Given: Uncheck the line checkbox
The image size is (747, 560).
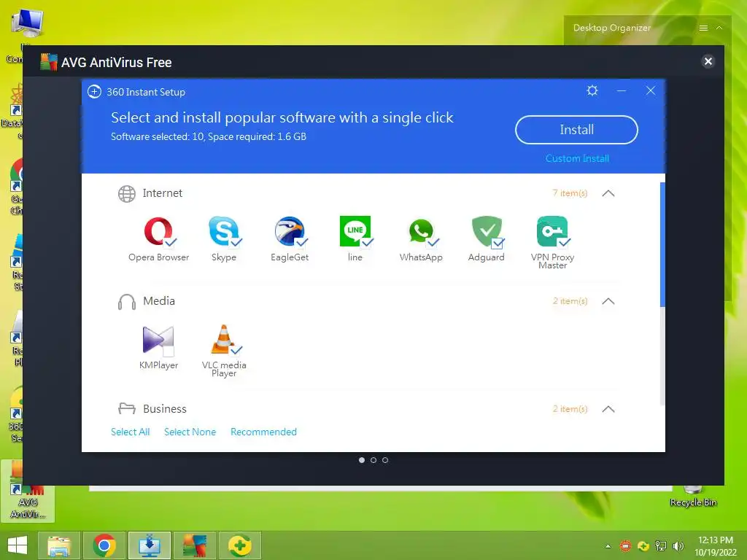Looking at the screenshot, I should 368,242.
